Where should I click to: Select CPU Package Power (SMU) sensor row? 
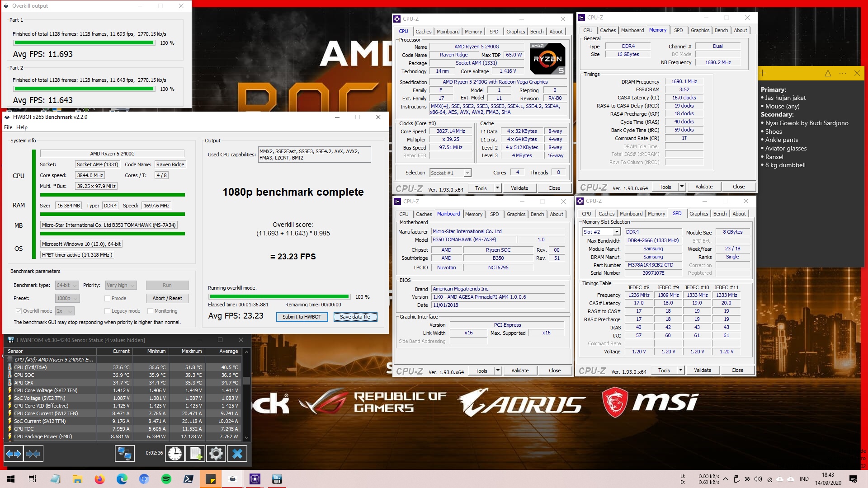123,436
